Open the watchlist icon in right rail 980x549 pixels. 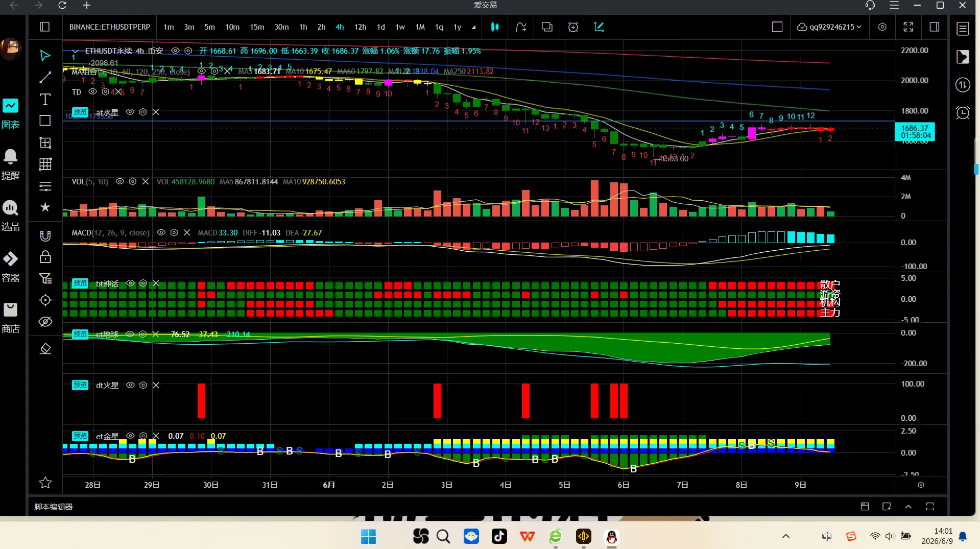click(963, 29)
